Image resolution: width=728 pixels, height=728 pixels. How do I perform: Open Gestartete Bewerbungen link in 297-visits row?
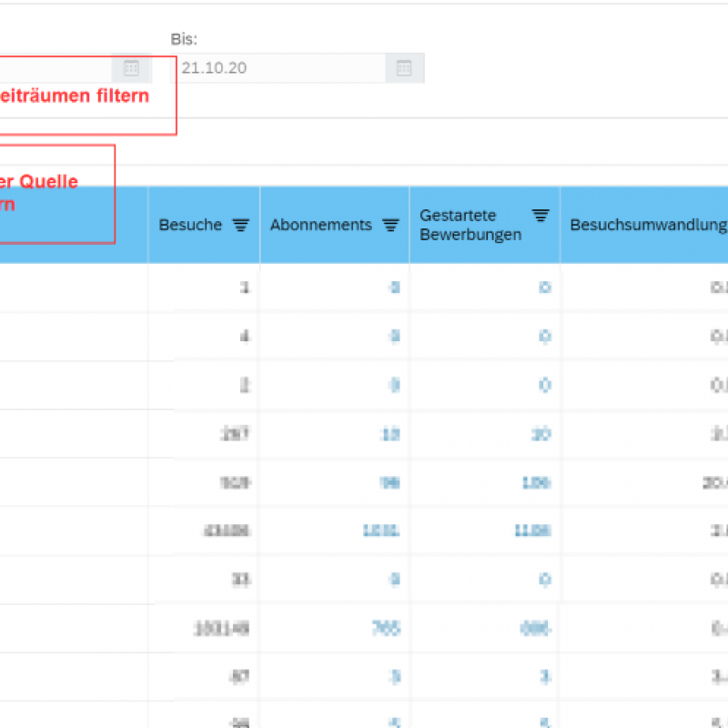541,434
